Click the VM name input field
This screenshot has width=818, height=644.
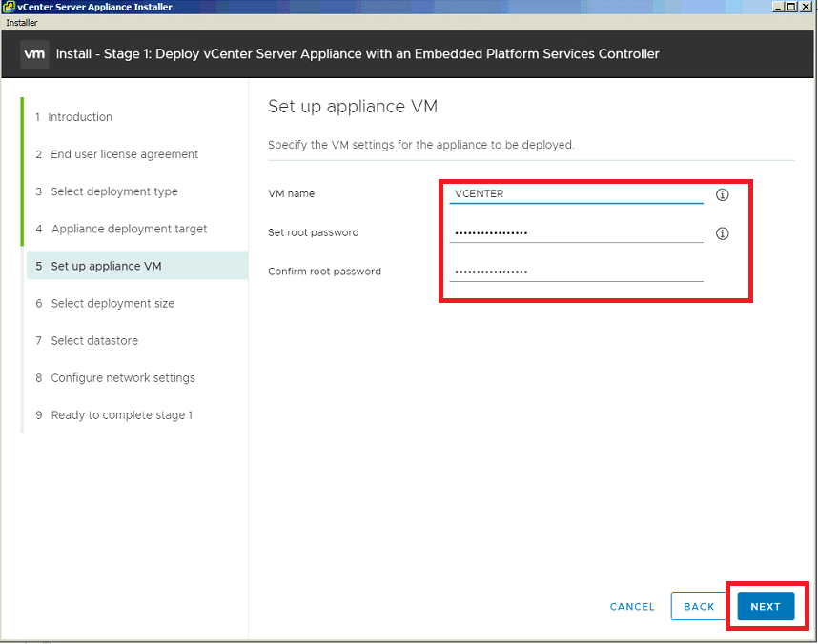(576, 194)
